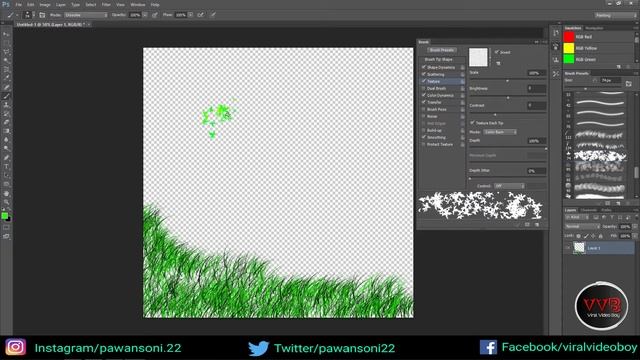Enable airbrush-style build-up icon

tap(200, 15)
